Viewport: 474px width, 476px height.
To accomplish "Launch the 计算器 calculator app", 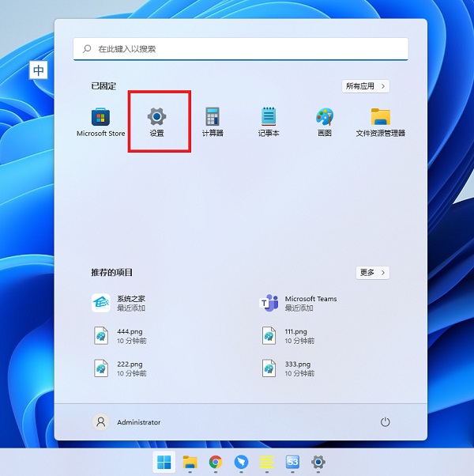I will point(213,122).
